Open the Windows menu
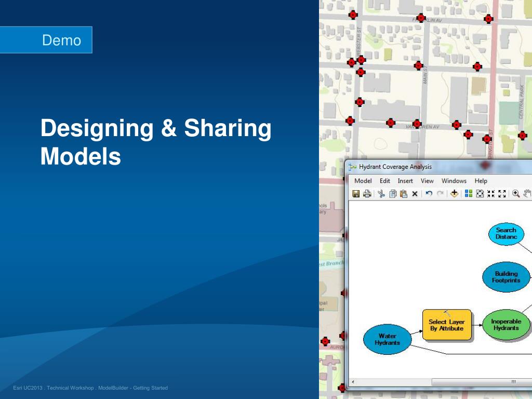Screen dimensions: 532x399 click(454, 181)
